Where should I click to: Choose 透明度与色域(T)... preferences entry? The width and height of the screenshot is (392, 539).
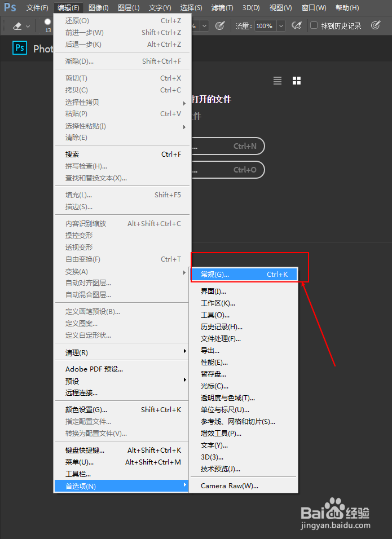point(244,398)
